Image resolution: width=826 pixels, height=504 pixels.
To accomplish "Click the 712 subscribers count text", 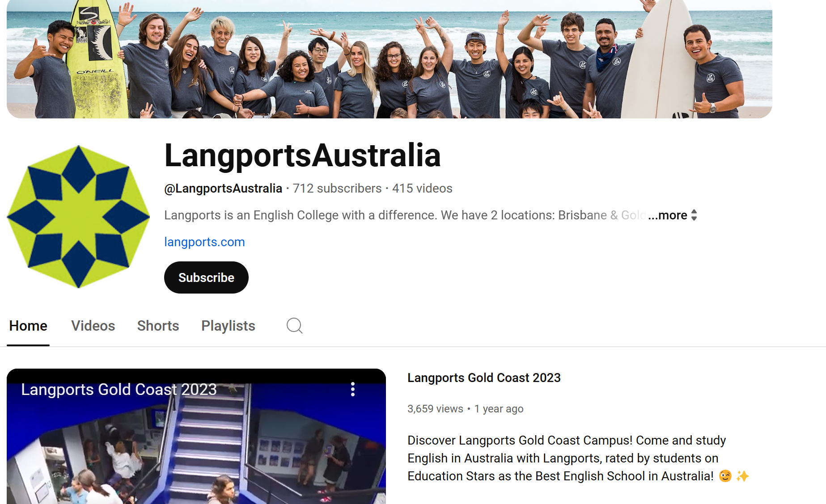I will (x=337, y=189).
